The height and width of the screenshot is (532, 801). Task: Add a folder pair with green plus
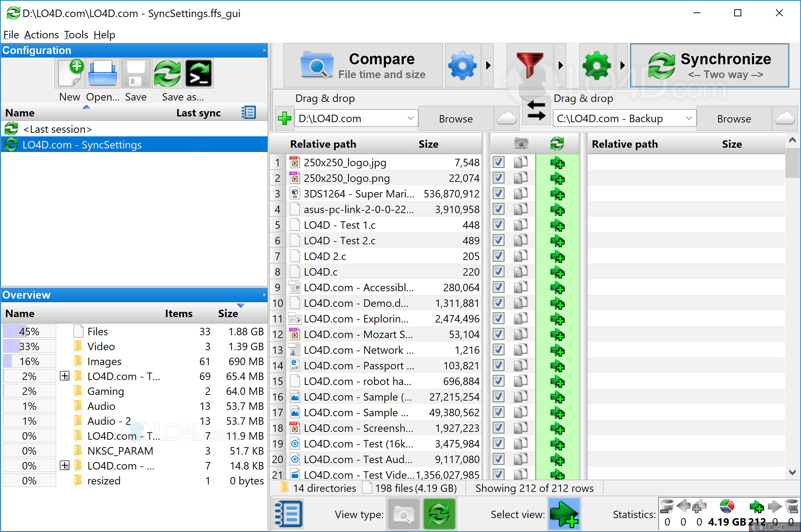284,118
